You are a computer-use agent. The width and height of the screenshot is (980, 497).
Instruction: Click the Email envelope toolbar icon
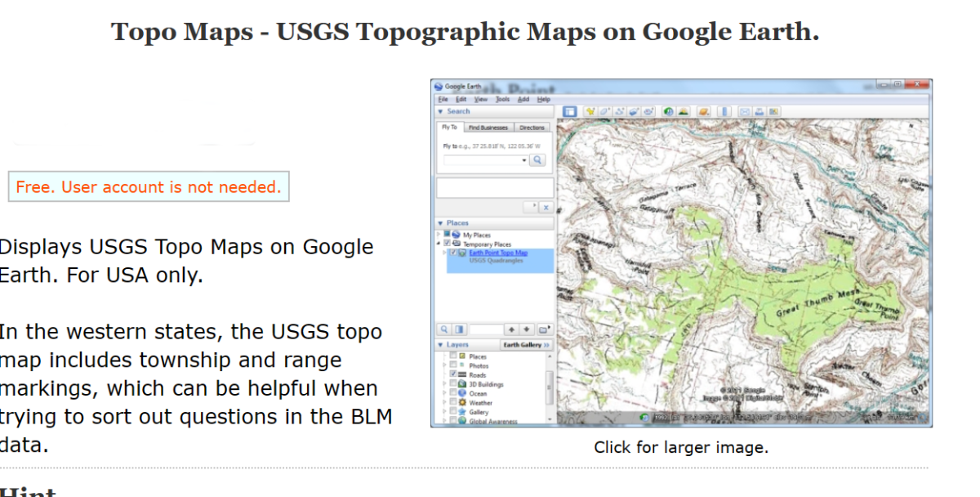pos(745,111)
